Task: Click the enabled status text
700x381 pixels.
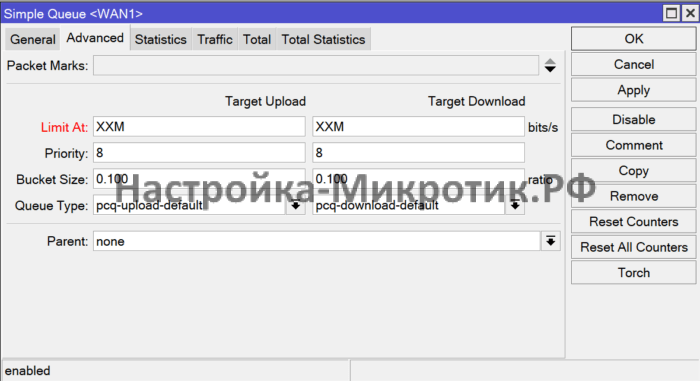Action: (x=27, y=371)
